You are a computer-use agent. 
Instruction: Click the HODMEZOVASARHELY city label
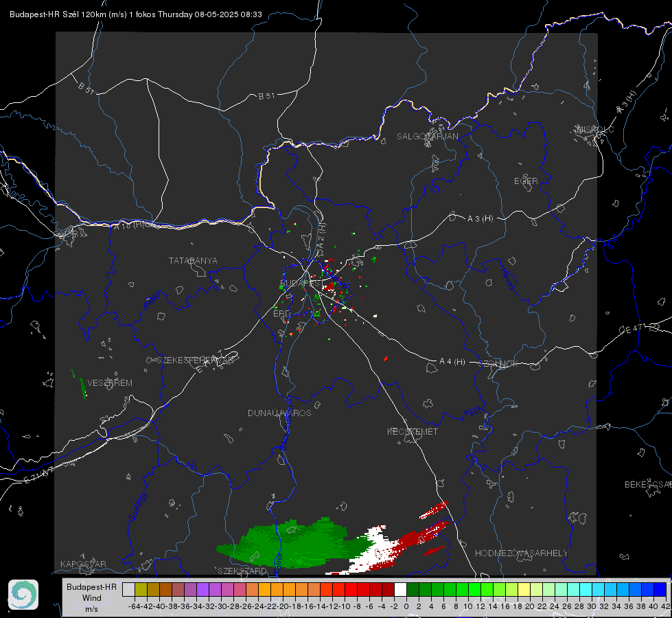[x=521, y=553]
